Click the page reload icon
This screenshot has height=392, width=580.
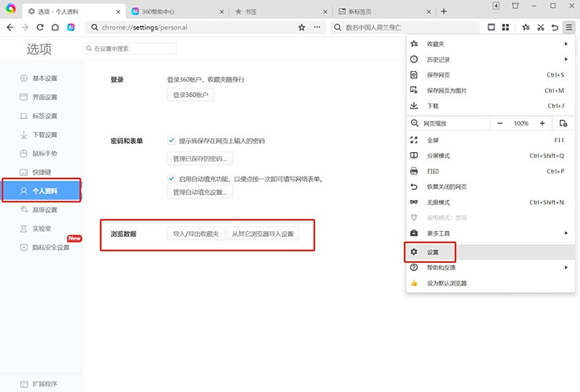pos(40,27)
